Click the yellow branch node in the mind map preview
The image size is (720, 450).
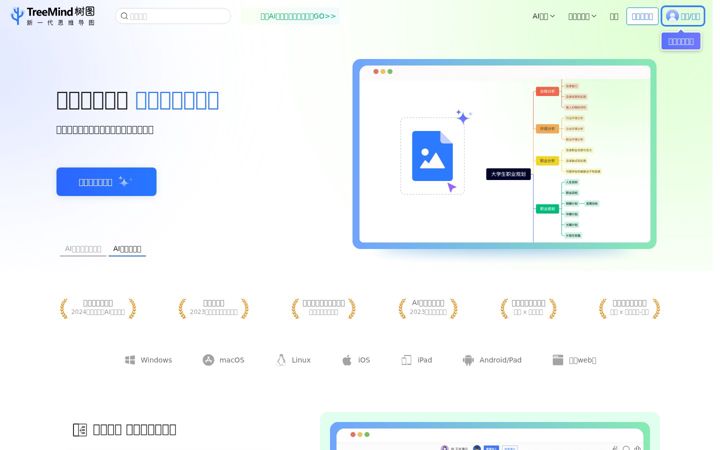(x=547, y=161)
